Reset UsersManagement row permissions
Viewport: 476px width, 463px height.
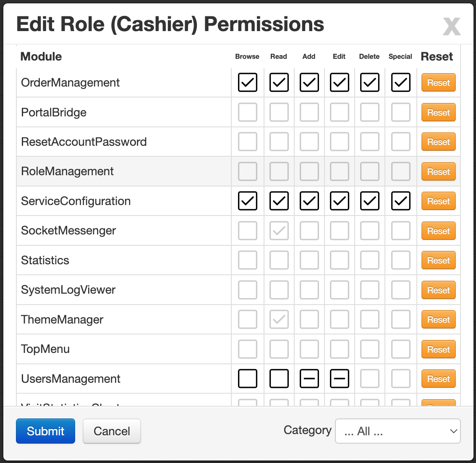tap(438, 379)
